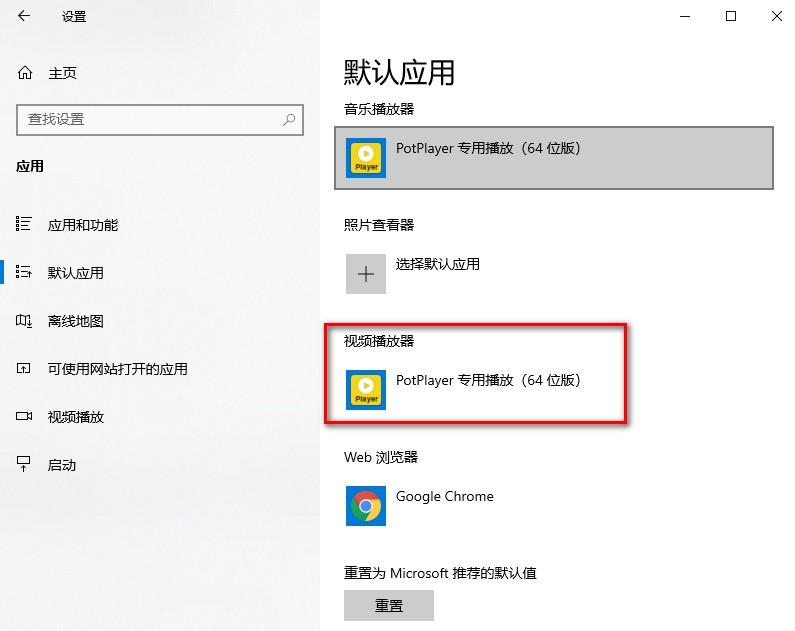Viewport: 795px width, 631px height.
Task: Change the default browser Google Chrome label
Action: [445, 496]
